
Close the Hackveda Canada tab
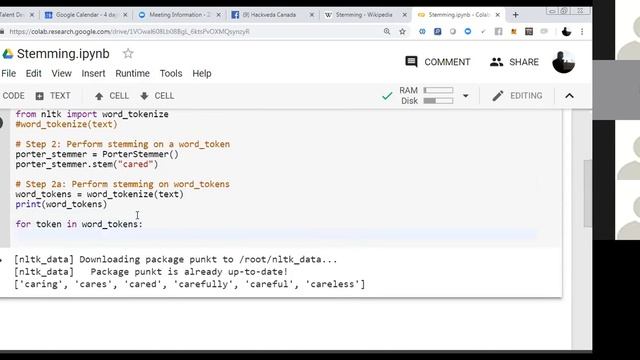click(312, 15)
